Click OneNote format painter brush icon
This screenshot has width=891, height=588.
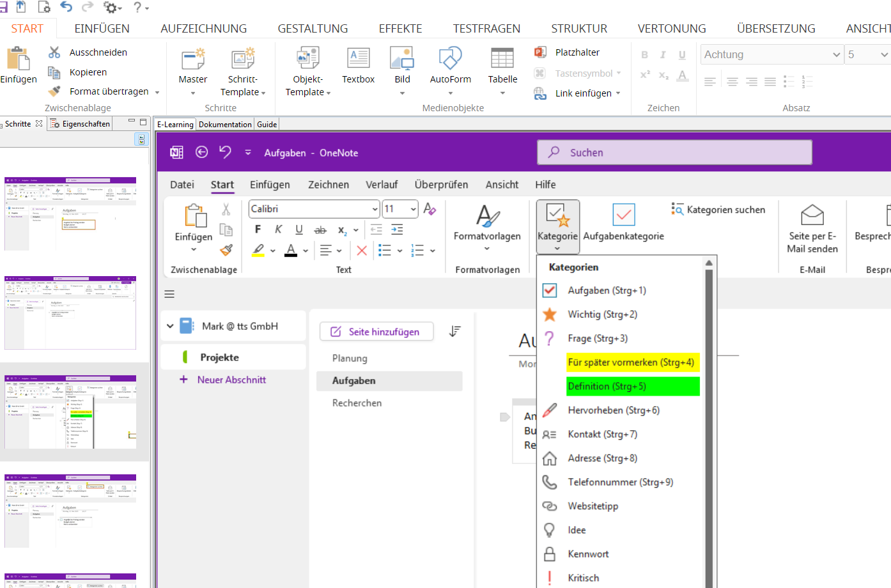click(226, 250)
